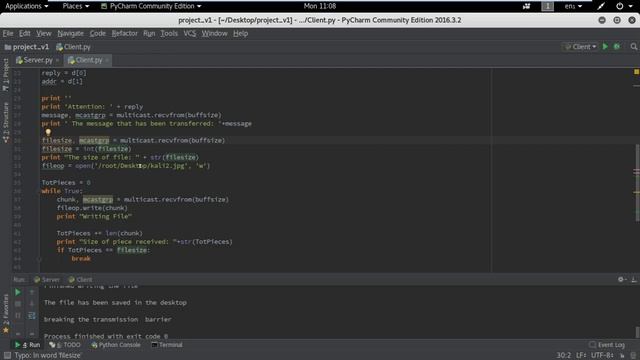Open the View menu

(x=44, y=33)
